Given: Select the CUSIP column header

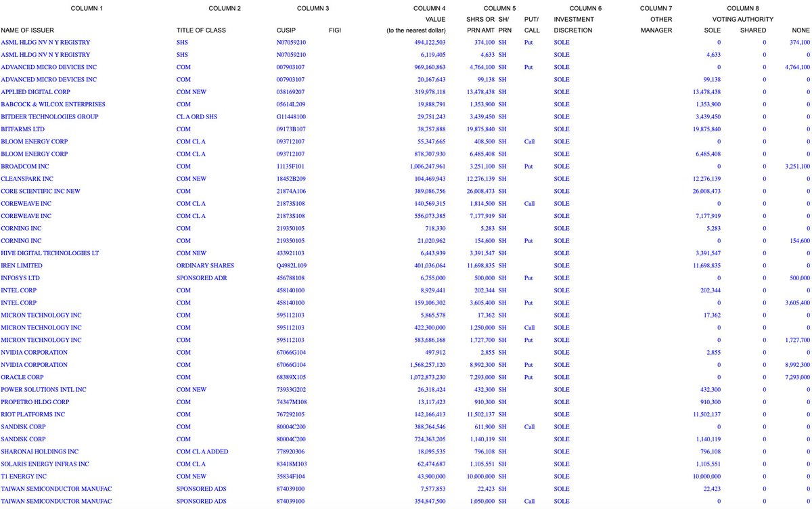Looking at the screenshot, I should click(286, 30).
